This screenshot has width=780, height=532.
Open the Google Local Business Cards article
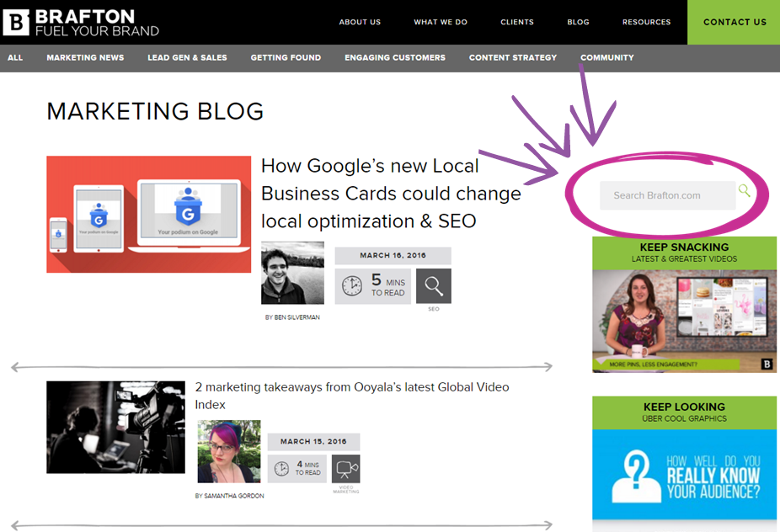tap(391, 194)
